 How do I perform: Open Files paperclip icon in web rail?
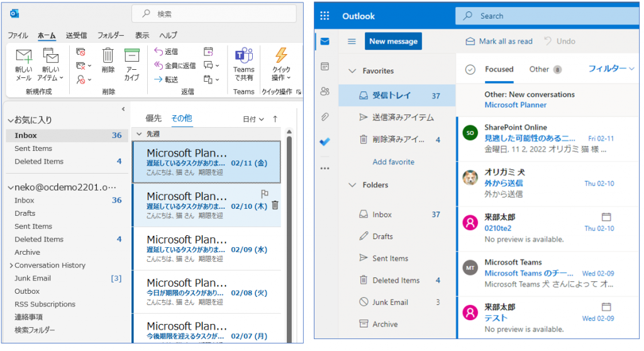click(x=325, y=117)
